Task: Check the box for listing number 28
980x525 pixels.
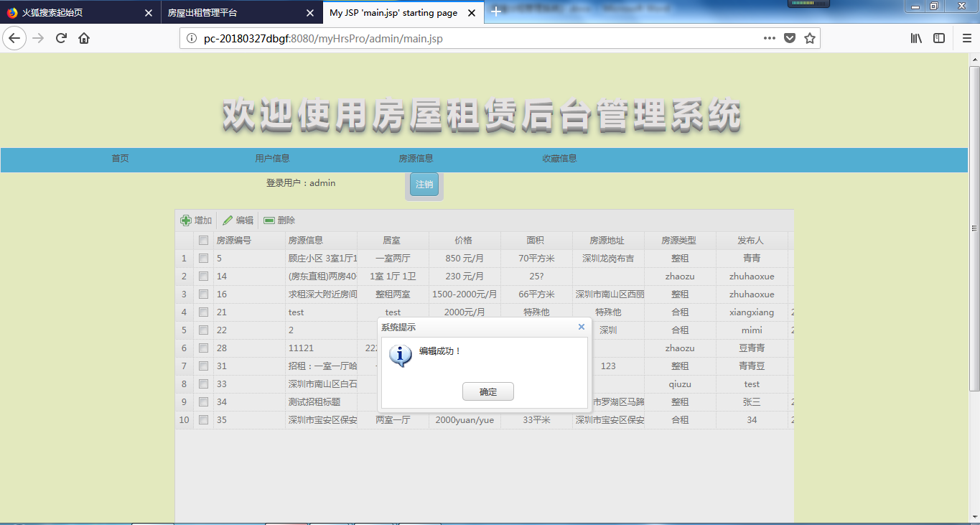Action: pyautogui.click(x=203, y=348)
